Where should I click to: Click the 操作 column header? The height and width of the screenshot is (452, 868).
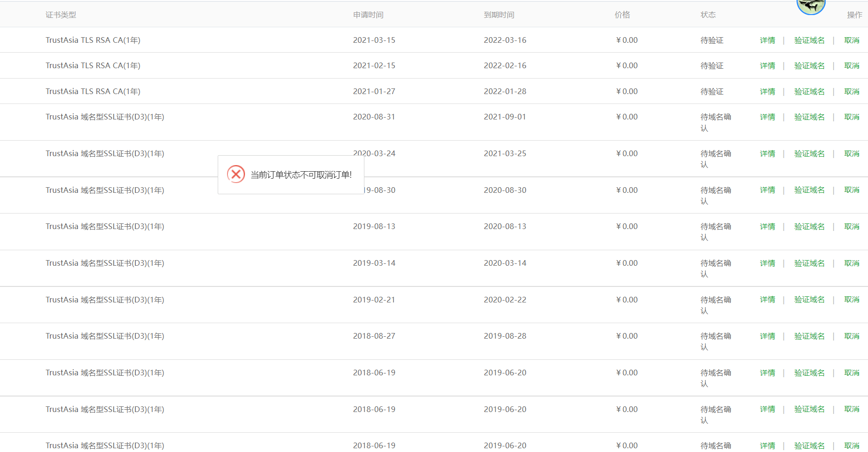854,15
